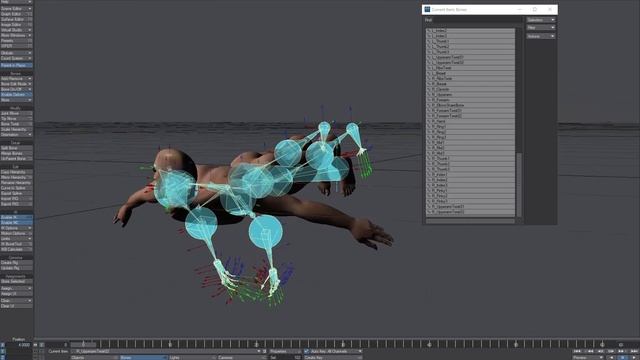Open the Surface Editor
Viewport: 640px width, 360px height.
coord(16,19)
